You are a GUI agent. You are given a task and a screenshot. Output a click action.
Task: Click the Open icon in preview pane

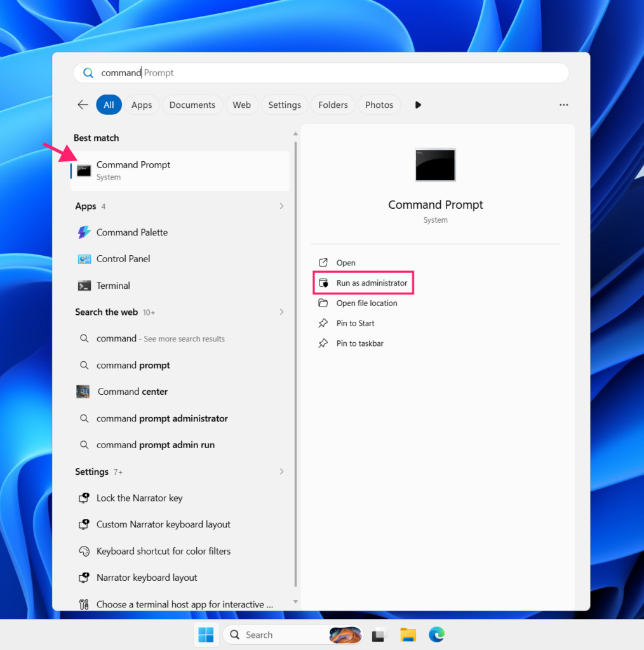point(323,262)
